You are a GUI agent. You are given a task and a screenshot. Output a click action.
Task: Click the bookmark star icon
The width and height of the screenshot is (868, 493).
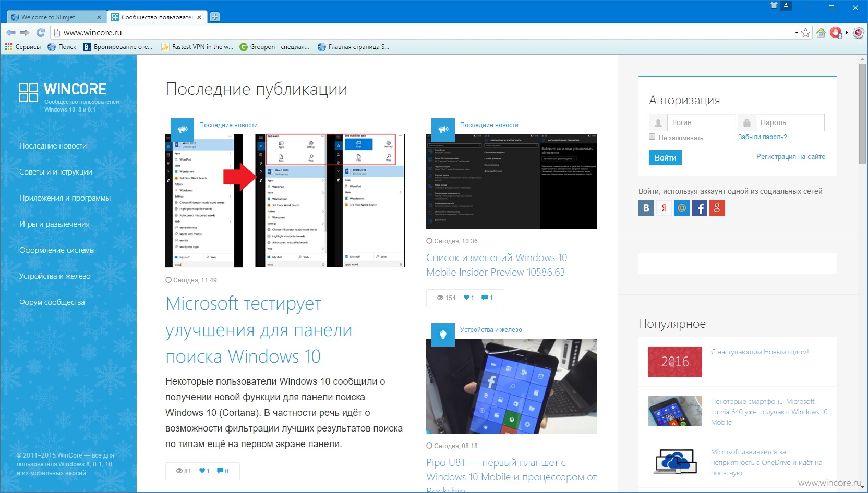click(806, 33)
